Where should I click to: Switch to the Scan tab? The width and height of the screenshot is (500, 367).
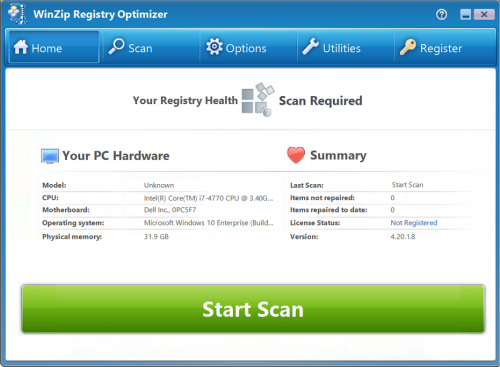click(x=151, y=47)
